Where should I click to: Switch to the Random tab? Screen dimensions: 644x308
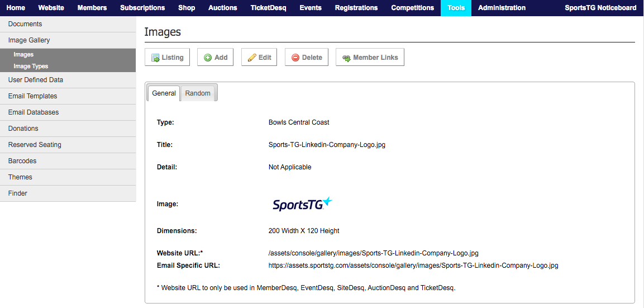click(x=198, y=93)
